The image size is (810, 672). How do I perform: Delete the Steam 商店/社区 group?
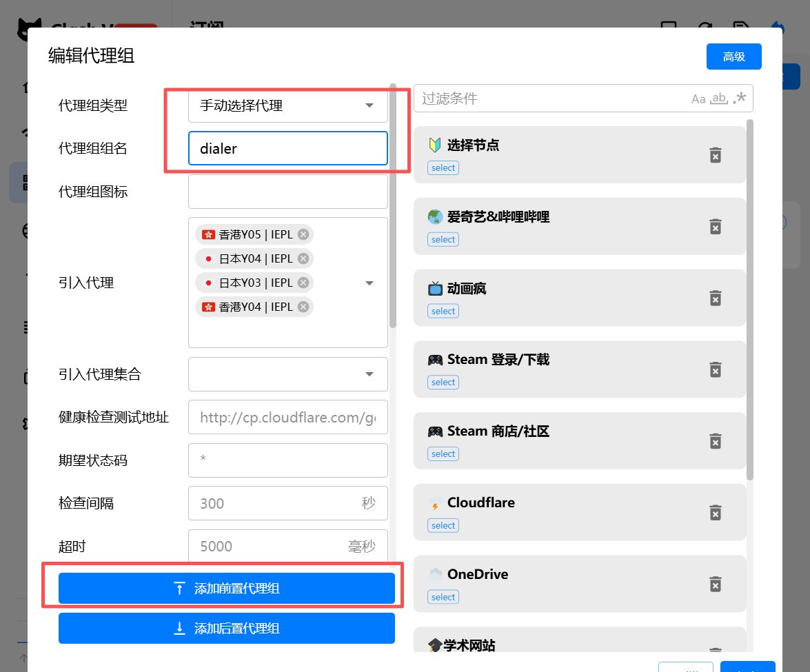click(715, 441)
